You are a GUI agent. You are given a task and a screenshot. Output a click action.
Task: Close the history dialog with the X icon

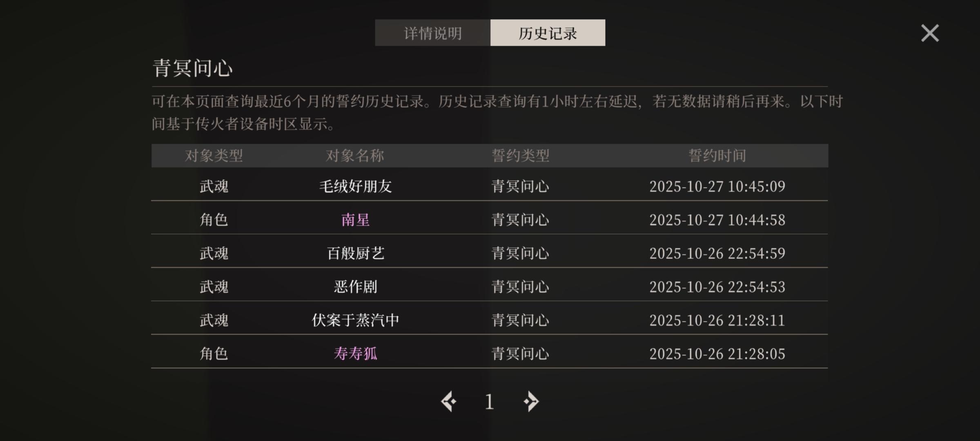click(x=930, y=33)
